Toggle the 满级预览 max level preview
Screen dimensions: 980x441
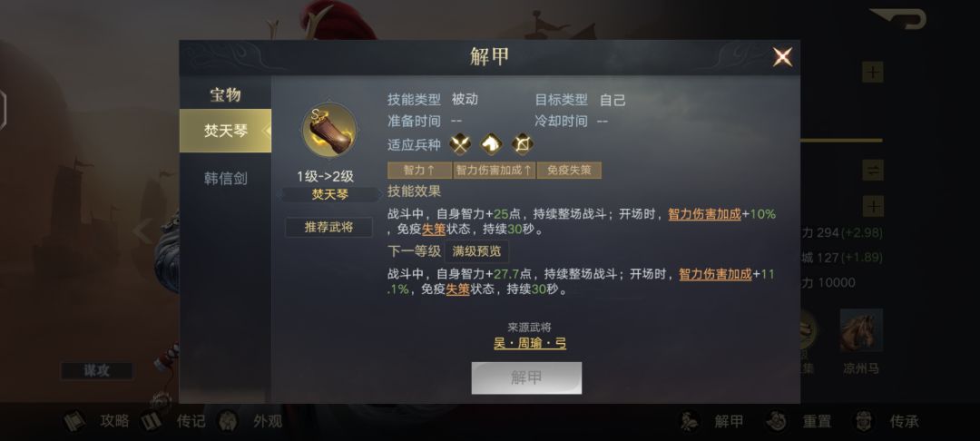tap(477, 251)
